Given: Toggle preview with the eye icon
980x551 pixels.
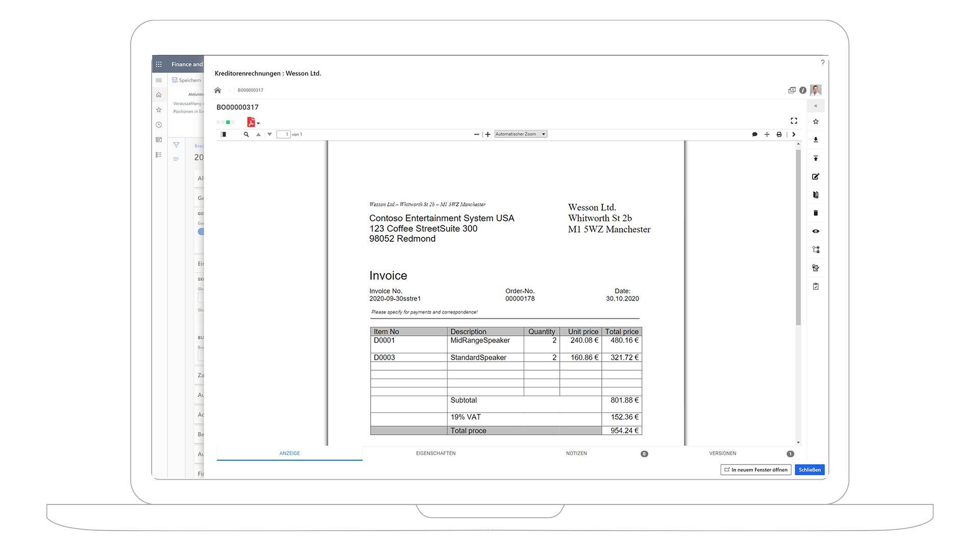Looking at the screenshot, I should tap(816, 231).
